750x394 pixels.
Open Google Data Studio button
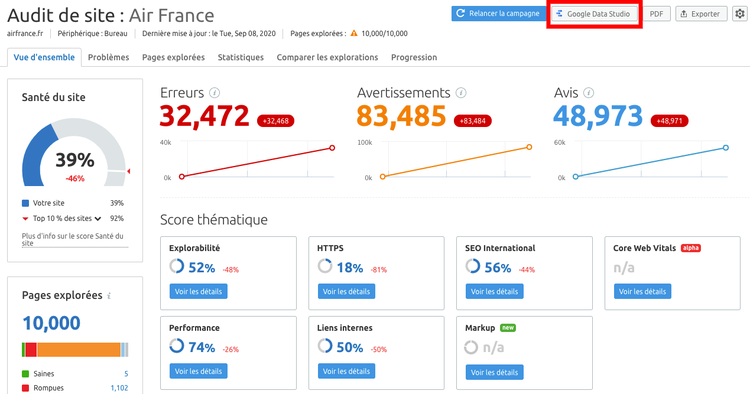point(595,14)
